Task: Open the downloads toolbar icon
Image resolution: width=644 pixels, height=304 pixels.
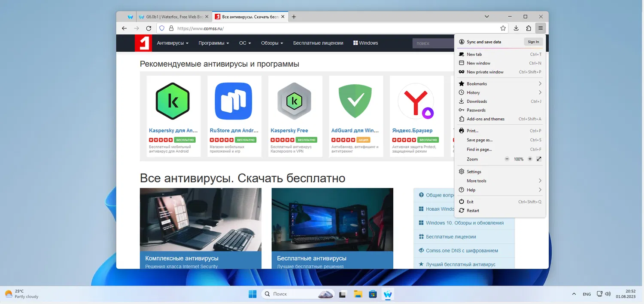Action: pyautogui.click(x=516, y=28)
